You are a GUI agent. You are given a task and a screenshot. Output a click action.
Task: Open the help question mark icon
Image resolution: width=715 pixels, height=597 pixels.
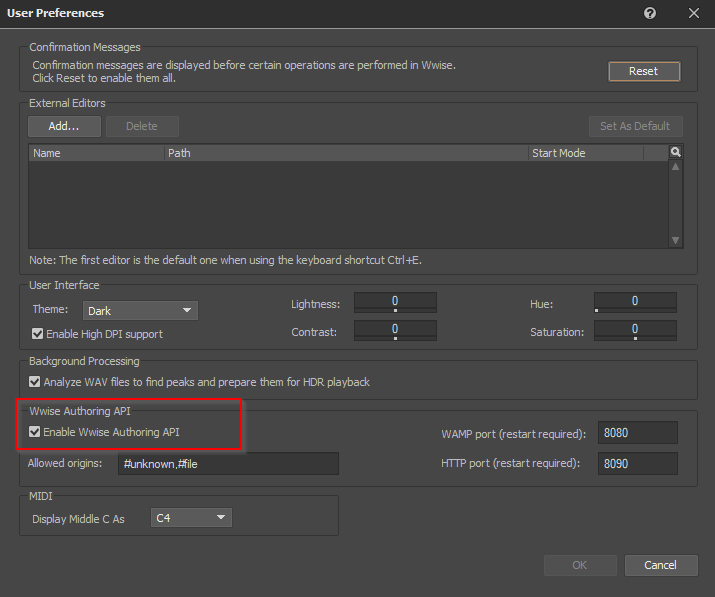pos(650,13)
